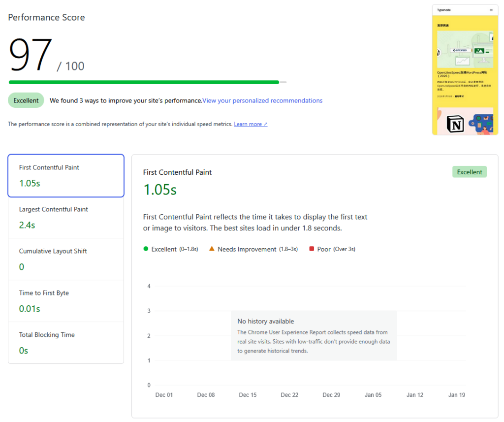Viewport: 504px width, 422px height.
Task: Click the external arrow beside Learn more
Action: click(x=266, y=124)
